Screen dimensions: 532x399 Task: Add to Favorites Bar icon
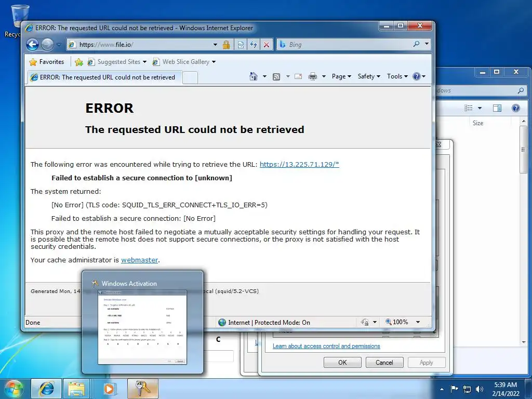click(79, 62)
